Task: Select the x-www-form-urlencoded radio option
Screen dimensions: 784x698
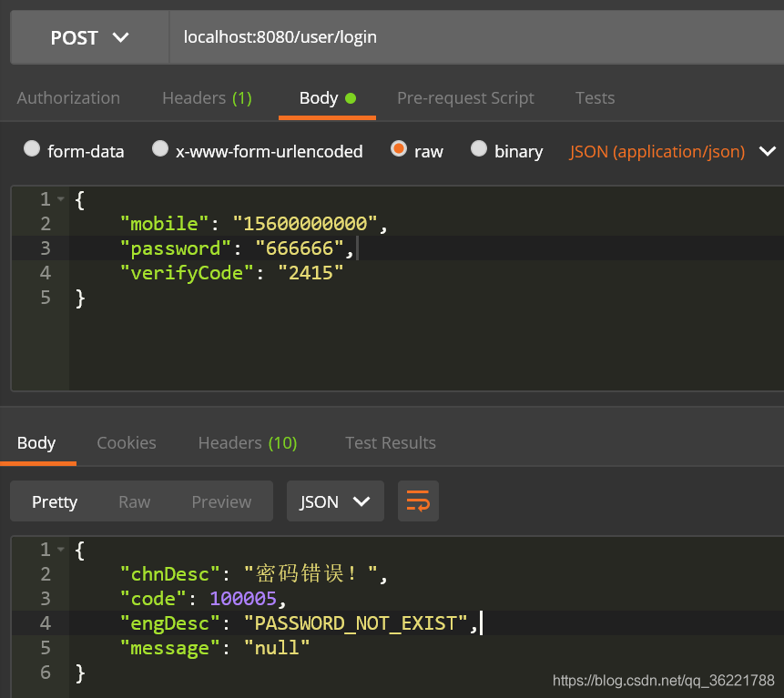Action: pos(160,148)
